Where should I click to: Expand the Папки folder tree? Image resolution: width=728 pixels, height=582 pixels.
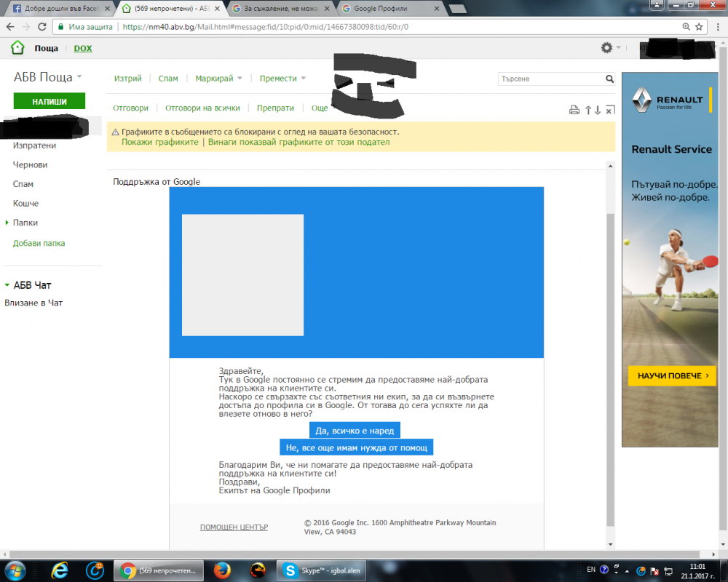pos(7,223)
